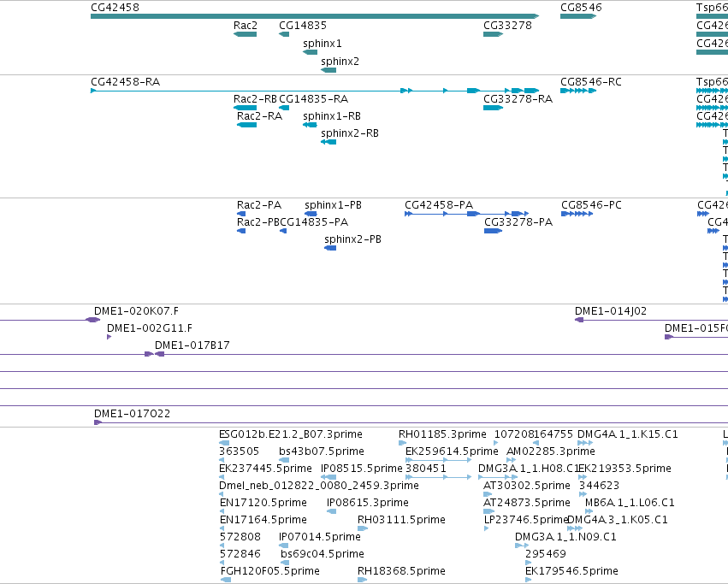
Task: Select the AM02285.3prime EST
Action: (x=512, y=460)
